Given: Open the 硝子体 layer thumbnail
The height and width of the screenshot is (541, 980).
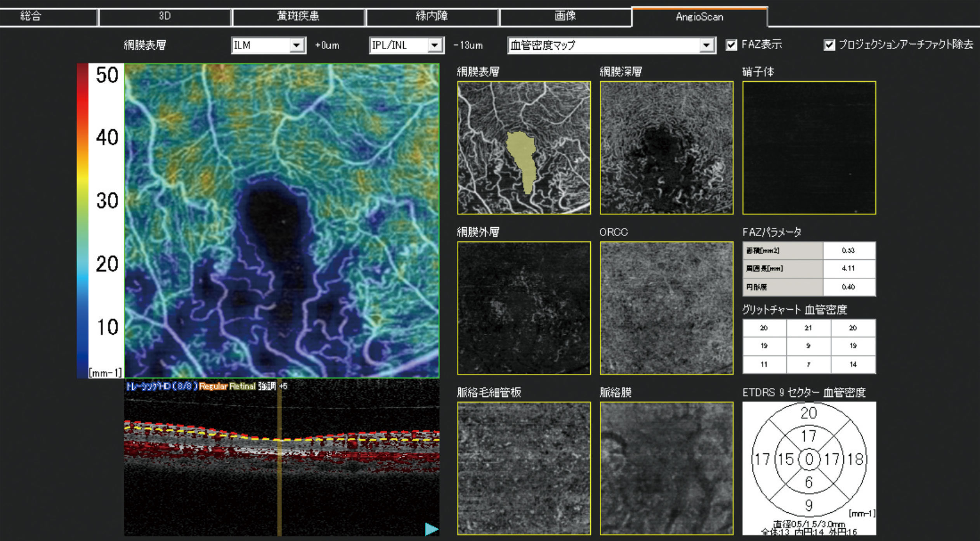Looking at the screenshot, I should point(809,148).
